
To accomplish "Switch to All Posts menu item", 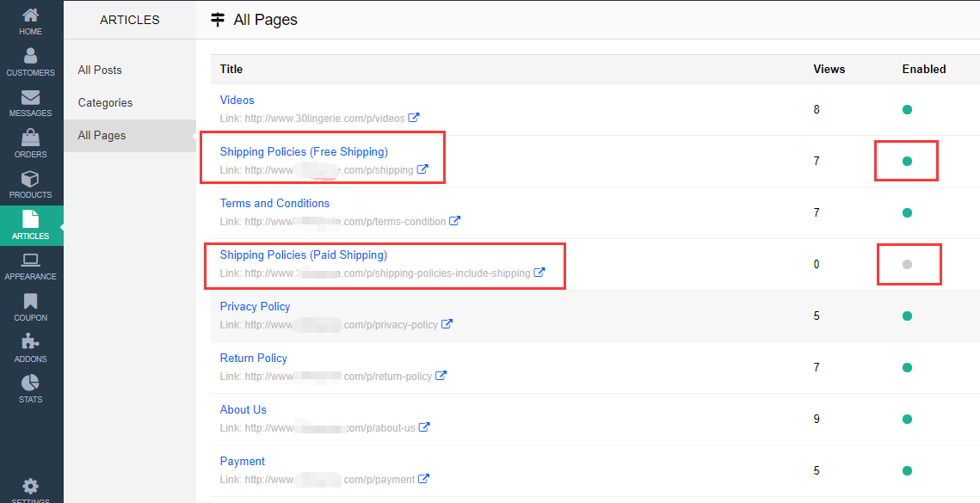I will 100,70.
